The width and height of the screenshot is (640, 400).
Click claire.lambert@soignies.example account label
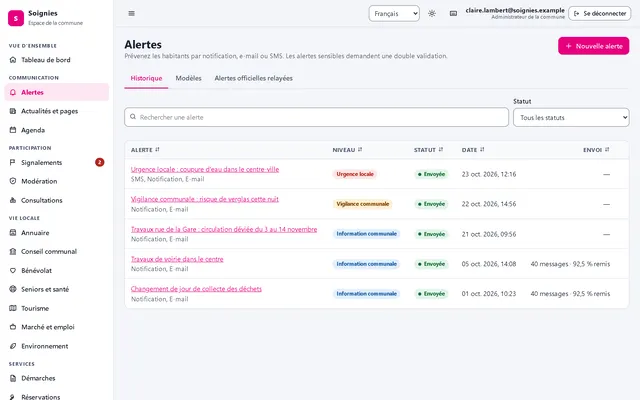515,10
